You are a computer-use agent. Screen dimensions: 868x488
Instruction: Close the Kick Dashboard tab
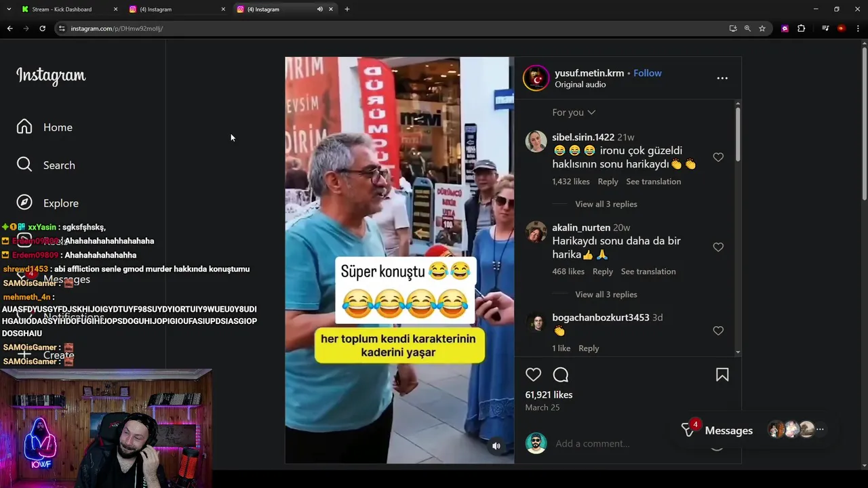(115, 9)
